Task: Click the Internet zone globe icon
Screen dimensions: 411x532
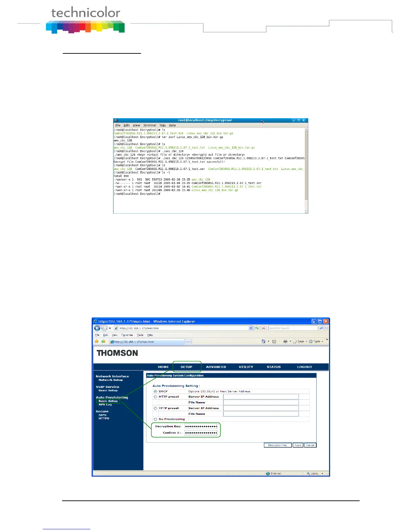Action: [x=268, y=474]
